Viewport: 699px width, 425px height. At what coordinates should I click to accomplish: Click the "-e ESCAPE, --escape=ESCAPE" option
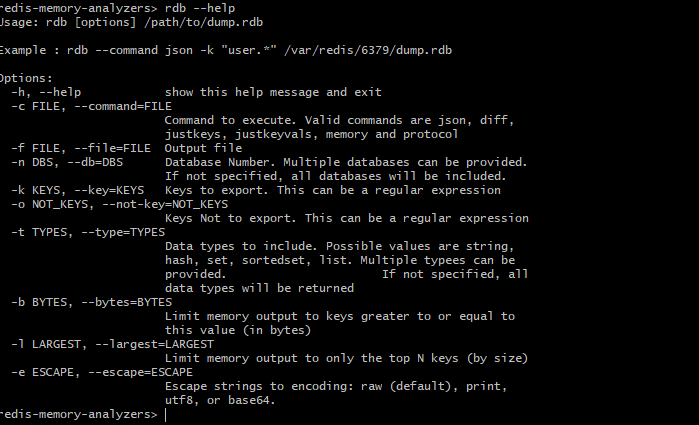pos(102,371)
